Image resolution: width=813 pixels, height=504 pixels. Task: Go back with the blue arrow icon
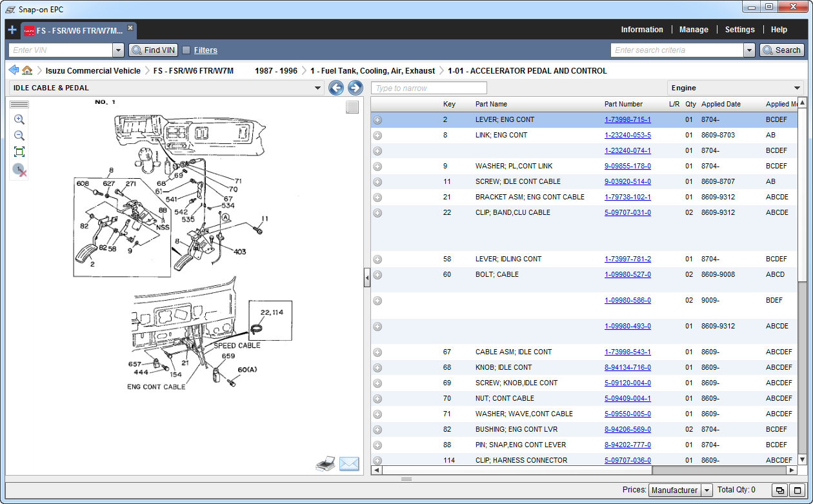point(14,70)
